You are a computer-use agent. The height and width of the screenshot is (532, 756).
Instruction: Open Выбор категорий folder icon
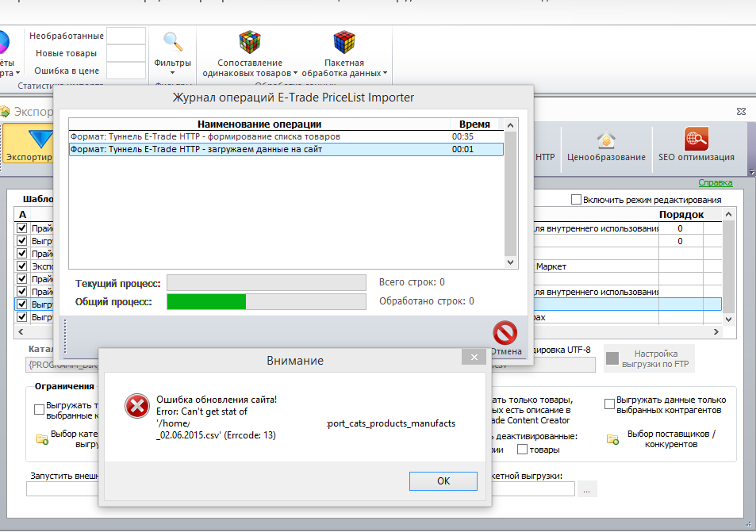click(42, 439)
